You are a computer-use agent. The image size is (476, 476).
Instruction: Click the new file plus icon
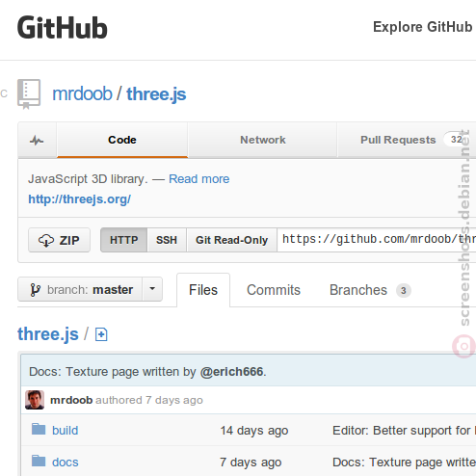pos(101,334)
